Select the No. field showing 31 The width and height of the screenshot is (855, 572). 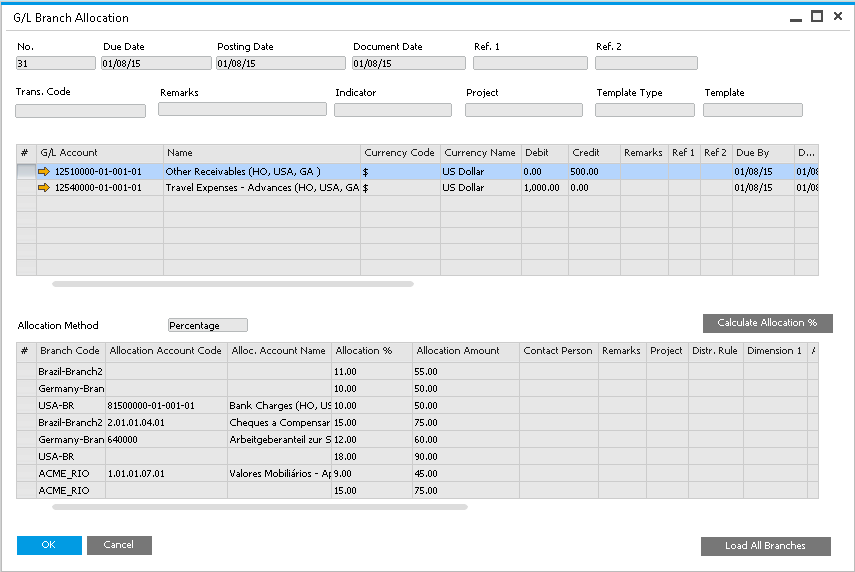(56, 63)
